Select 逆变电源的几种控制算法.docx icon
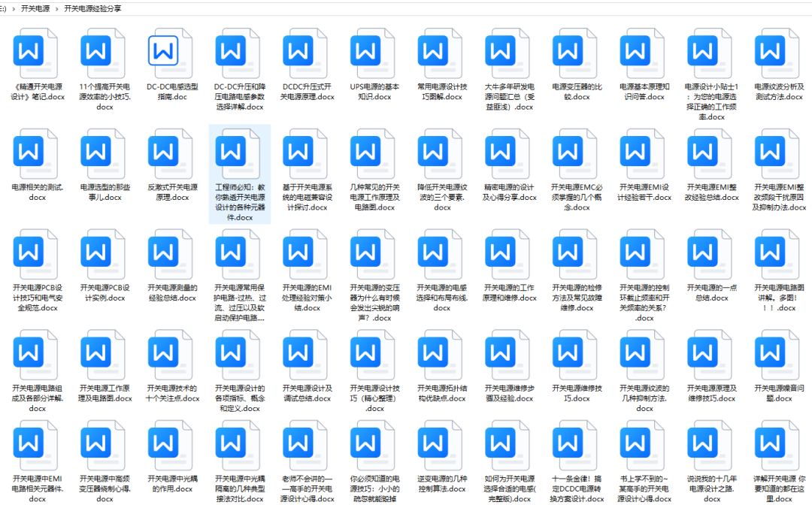 pyautogui.click(x=440, y=446)
